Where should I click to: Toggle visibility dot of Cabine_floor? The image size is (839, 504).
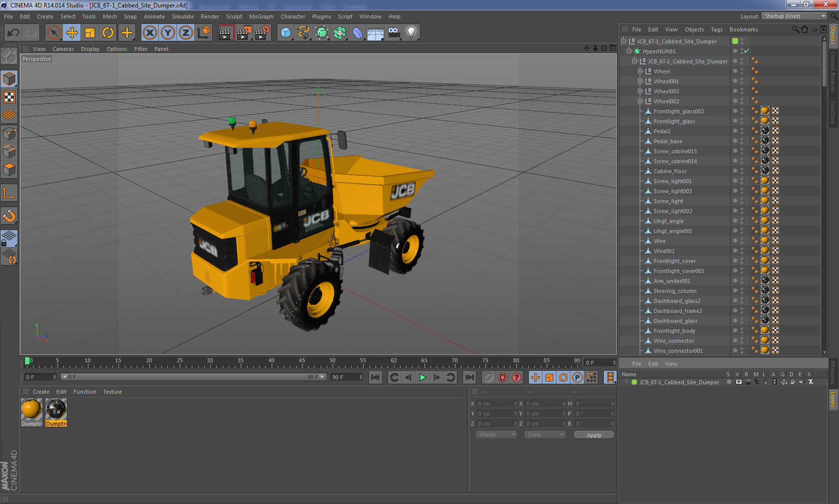pos(735,171)
